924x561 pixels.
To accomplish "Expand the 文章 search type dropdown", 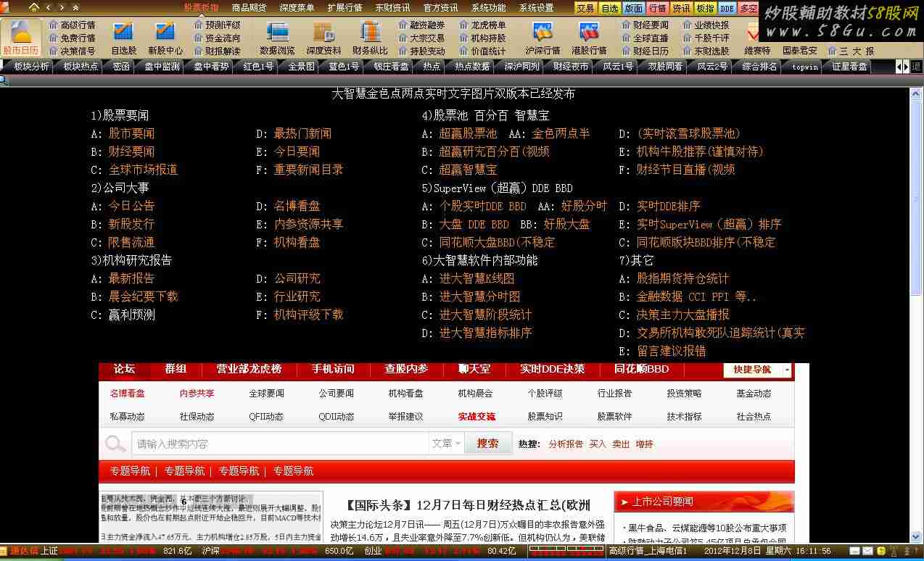I will (447, 444).
